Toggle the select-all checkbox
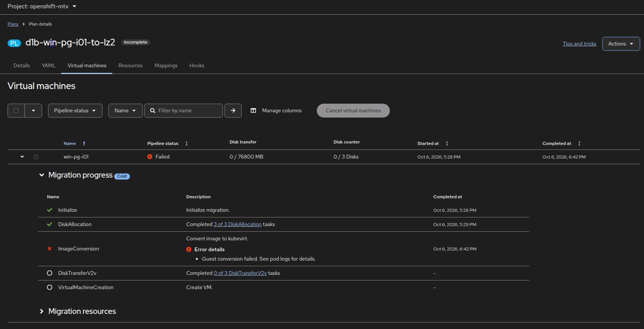The image size is (644, 329). point(16,110)
